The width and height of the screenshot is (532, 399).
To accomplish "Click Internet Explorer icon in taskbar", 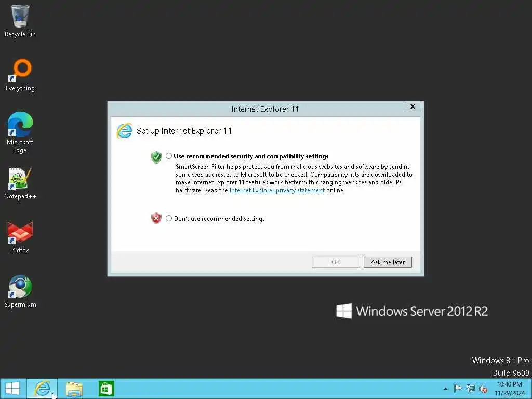I will coord(42,389).
